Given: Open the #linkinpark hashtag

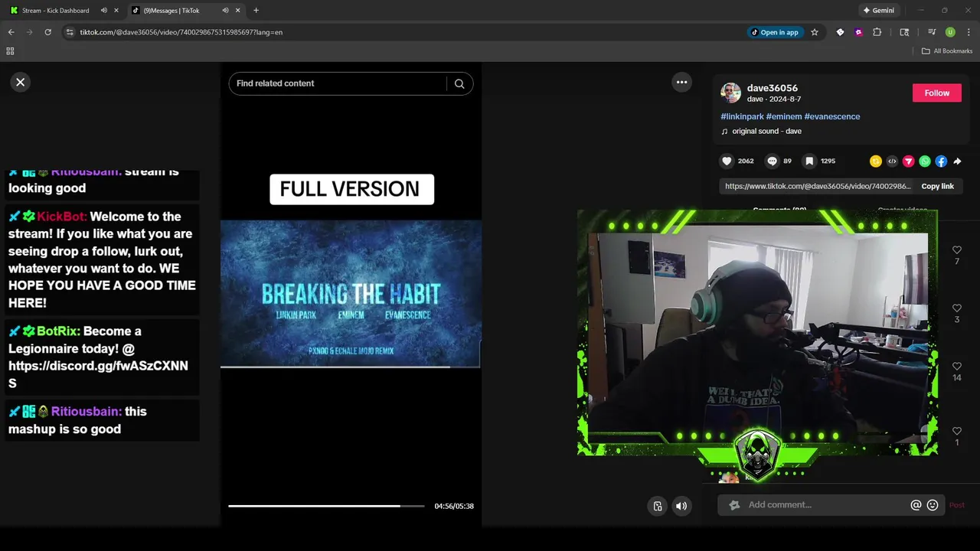Looking at the screenshot, I should tap(742, 116).
